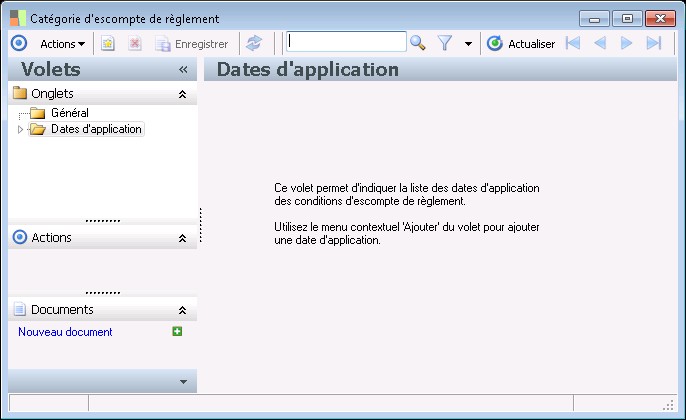Image resolution: width=686 pixels, height=420 pixels.
Task: Click the funnel filter icon
Action: pyautogui.click(x=444, y=43)
